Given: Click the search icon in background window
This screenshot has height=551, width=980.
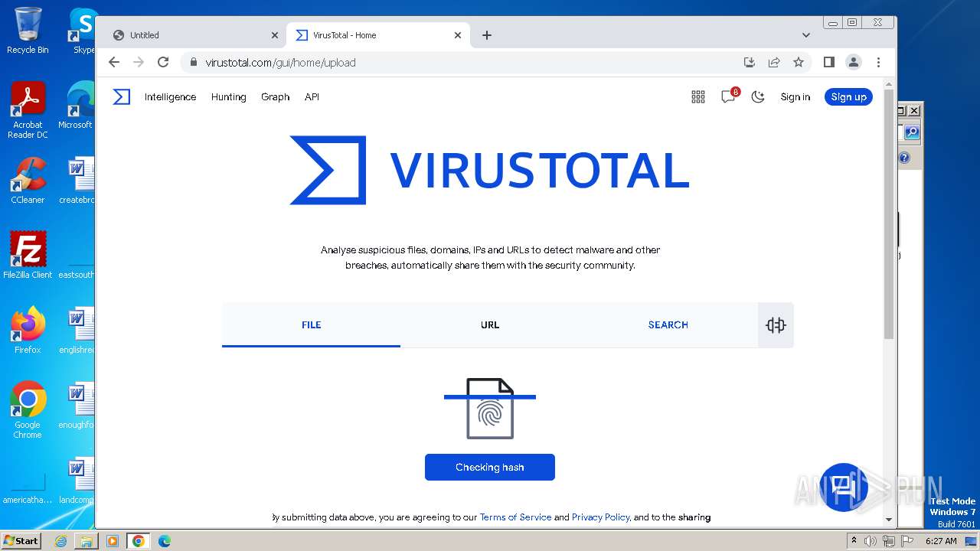Looking at the screenshot, I should pyautogui.click(x=911, y=132).
